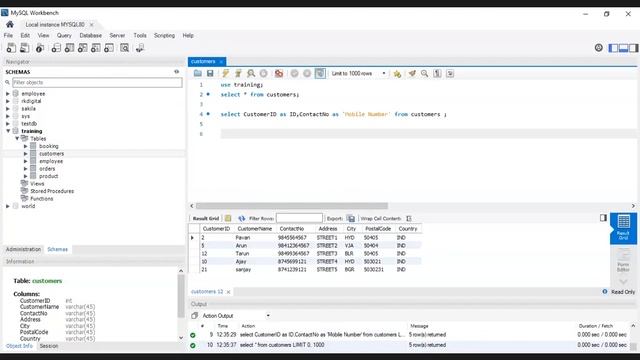
Task: Toggle the right sidebar panel
Action: pyautogui.click(x=633, y=48)
